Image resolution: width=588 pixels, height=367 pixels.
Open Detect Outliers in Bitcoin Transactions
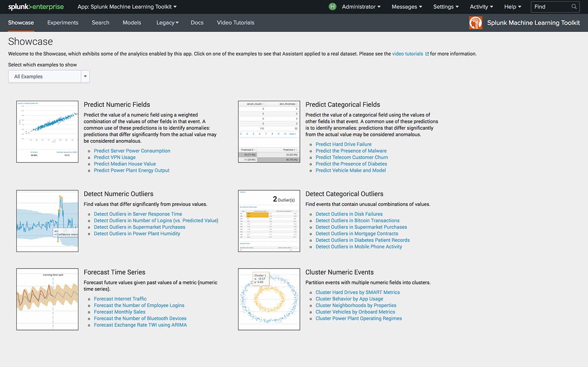(x=358, y=221)
